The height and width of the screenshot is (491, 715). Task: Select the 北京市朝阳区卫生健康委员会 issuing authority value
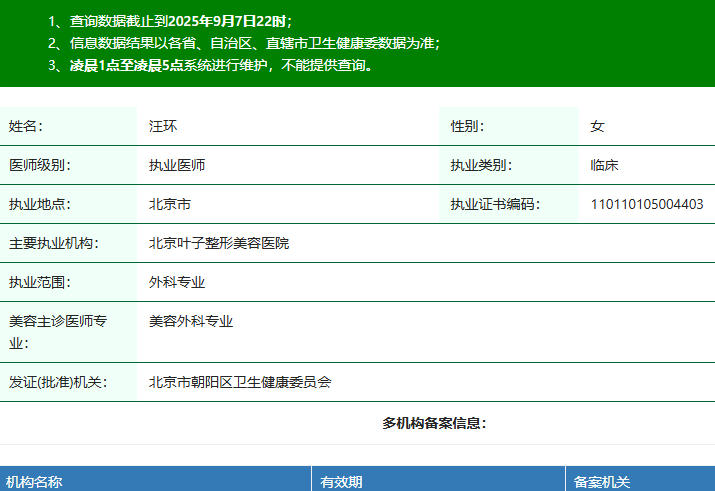point(239,382)
